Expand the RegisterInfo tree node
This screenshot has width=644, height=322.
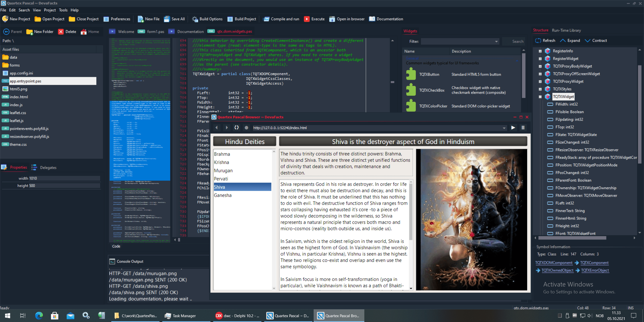[x=540, y=51]
